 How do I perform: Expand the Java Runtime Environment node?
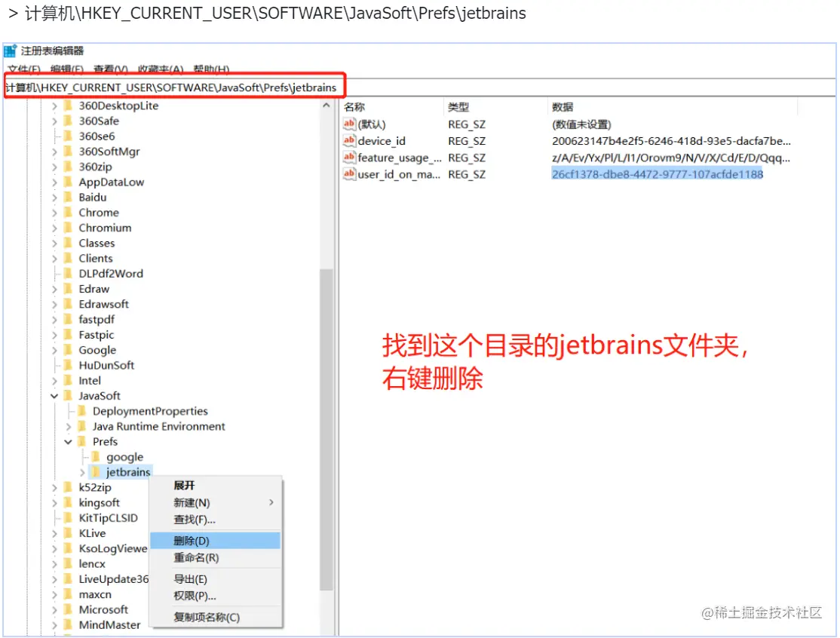click(68, 427)
